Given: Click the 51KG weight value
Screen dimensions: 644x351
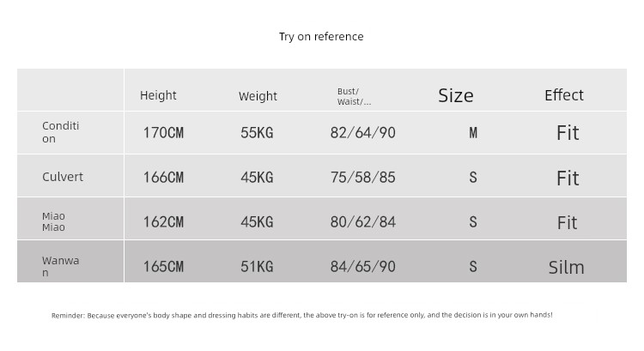Looking at the screenshot, I should coord(257,267).
